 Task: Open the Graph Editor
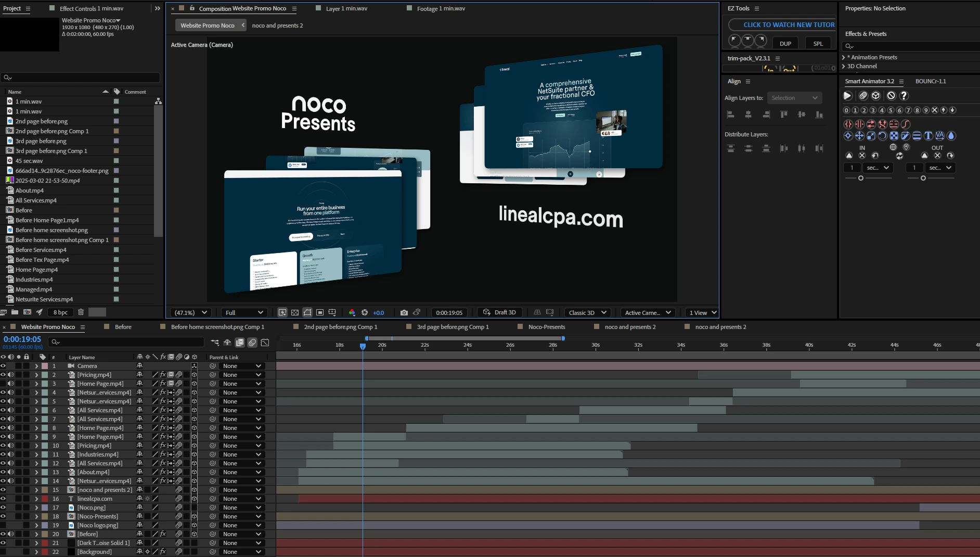click(x=265, y=343)
